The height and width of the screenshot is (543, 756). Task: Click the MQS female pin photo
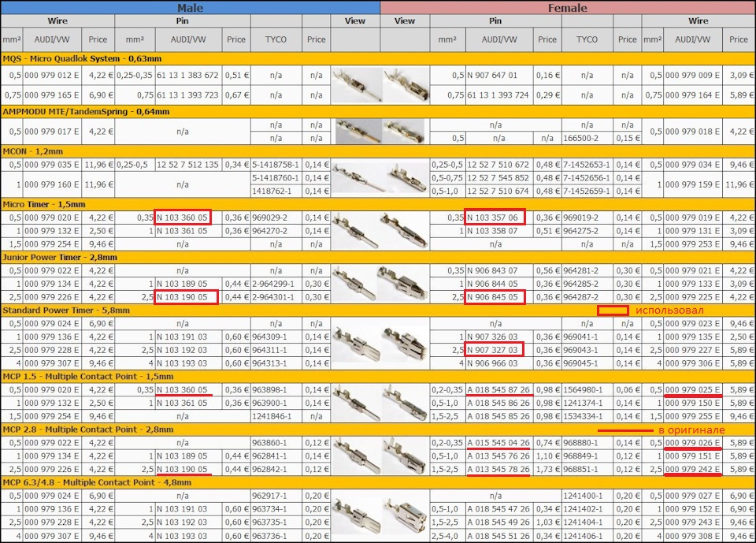(x=406, y=85)
